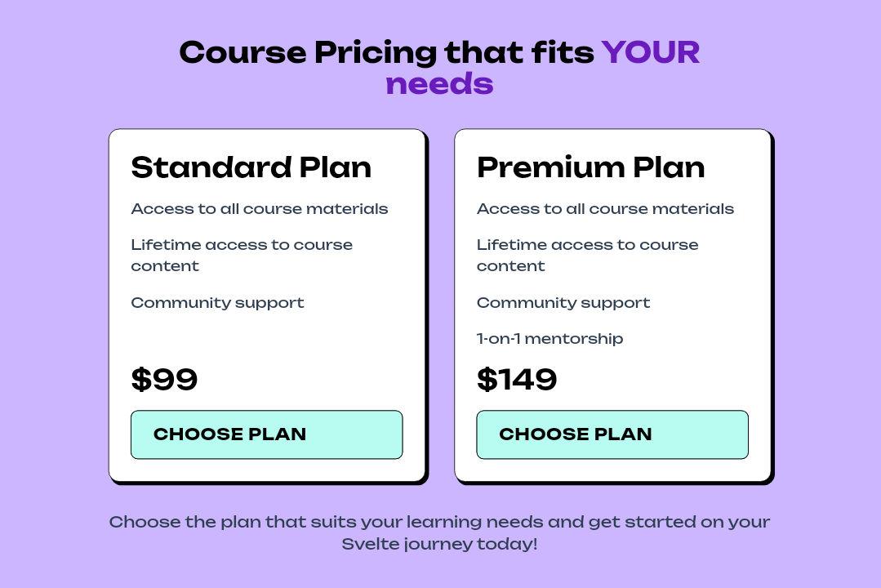881x588 pixels.
Task: Click Premium Plan's 'Lifetime access to course content'
Action: pos(587,255)
